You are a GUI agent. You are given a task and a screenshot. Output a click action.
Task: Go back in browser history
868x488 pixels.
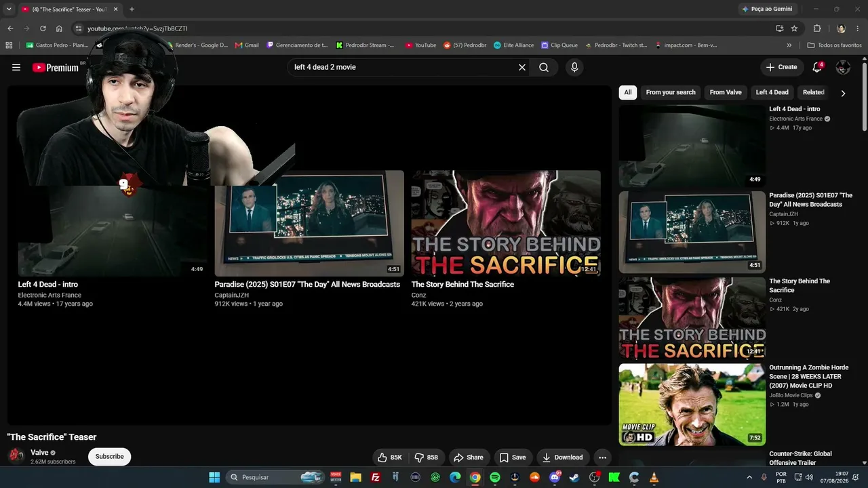coord(10,28)
